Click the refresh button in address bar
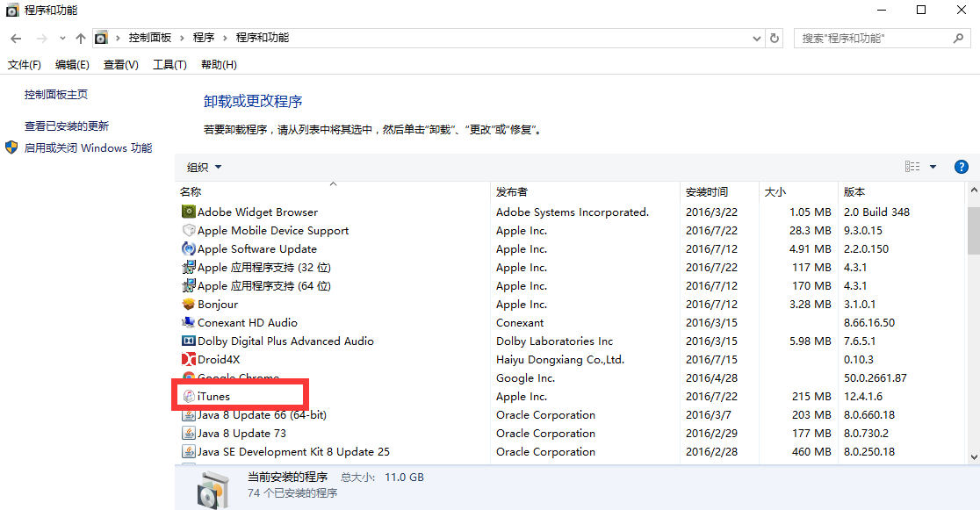980x510 pixels. (775, 38)
